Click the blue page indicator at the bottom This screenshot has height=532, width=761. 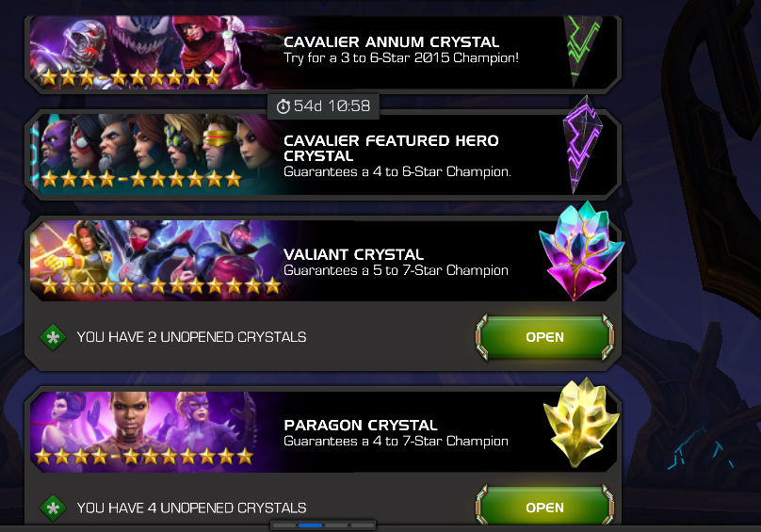311,525
